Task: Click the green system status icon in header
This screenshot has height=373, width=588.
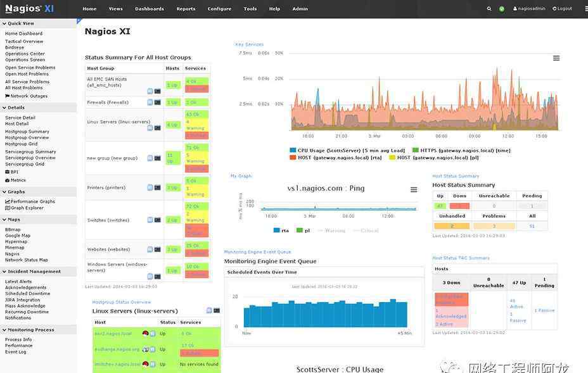Action: [502, 9]
